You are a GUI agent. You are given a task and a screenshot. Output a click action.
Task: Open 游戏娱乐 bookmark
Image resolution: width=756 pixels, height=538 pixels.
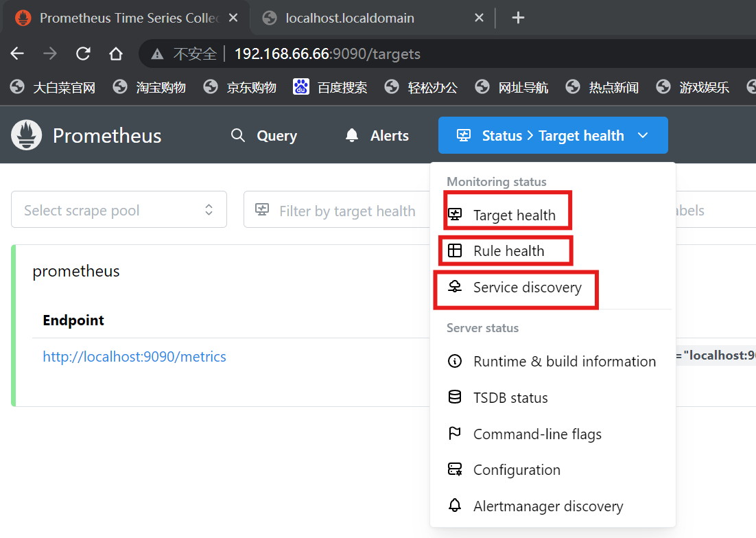click(693, 87)
